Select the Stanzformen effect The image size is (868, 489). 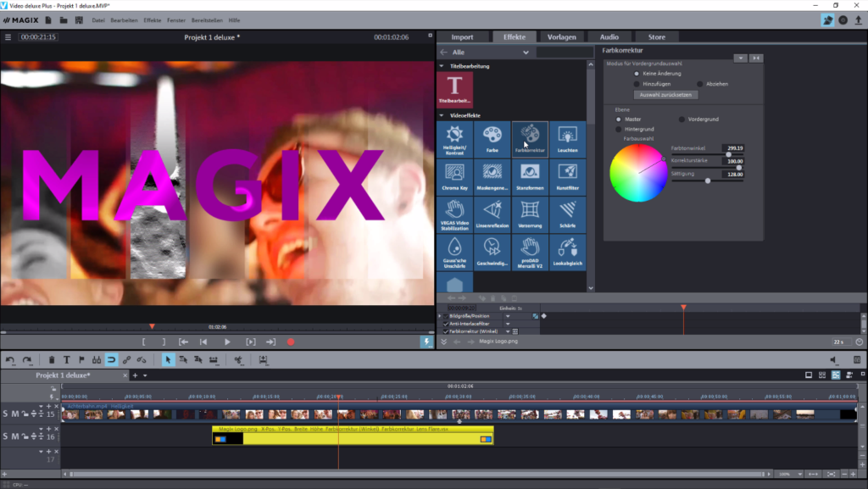pyautogui.click(x=530, y=177)
